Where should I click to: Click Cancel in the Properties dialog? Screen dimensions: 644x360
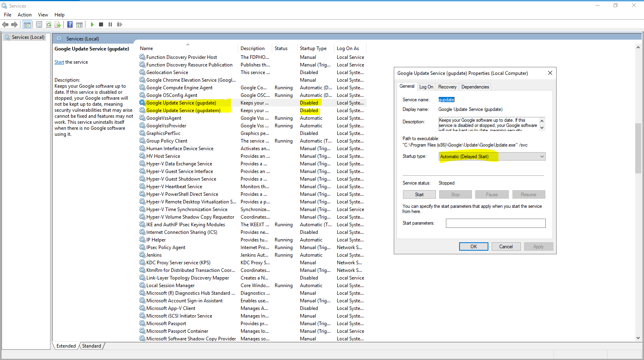click(x=506, y=247)
